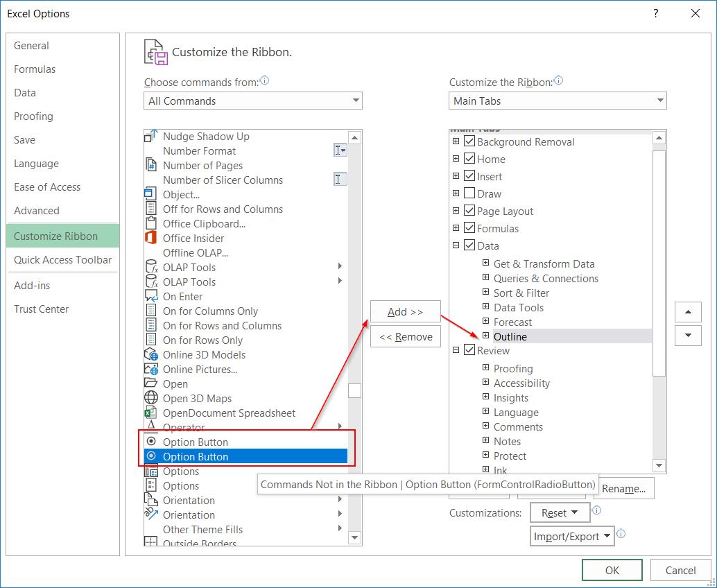Open the Trust Center section

point(41,309)
